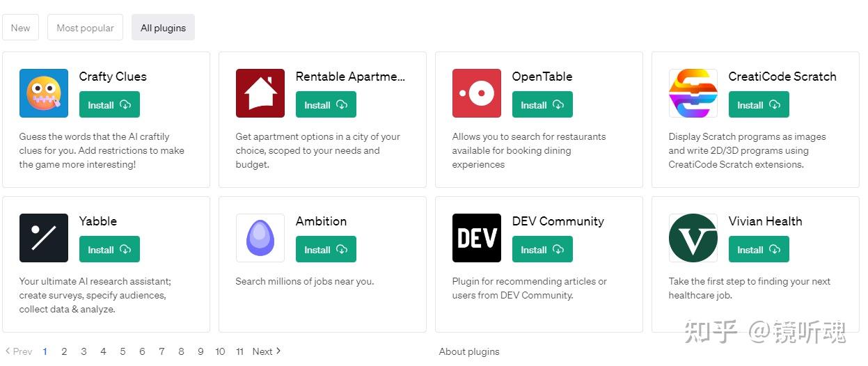This screenshot has height=366, width=868.
Task: Click the truncated Rentable Apartments title
Action: (350, 77)
